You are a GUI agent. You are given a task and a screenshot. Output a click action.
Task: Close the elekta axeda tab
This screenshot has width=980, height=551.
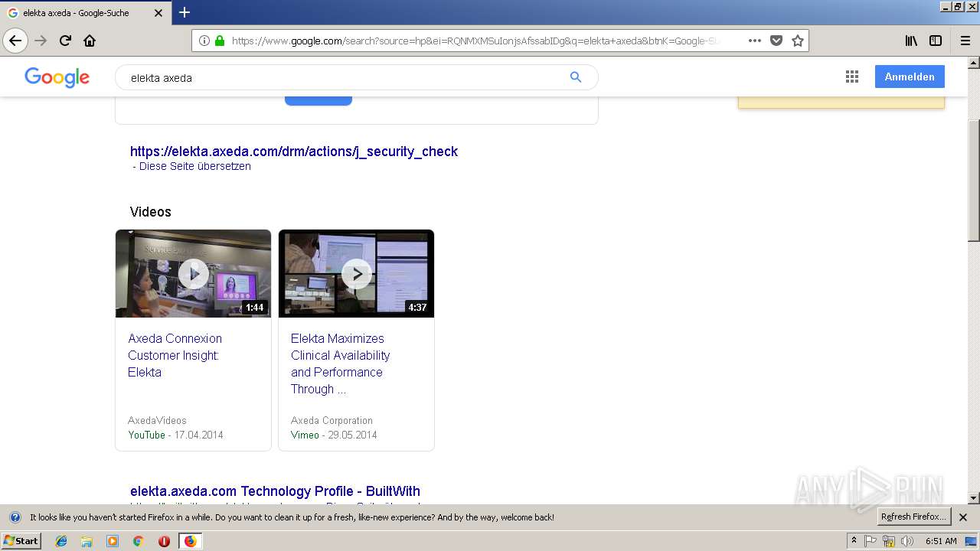[158, 13]
